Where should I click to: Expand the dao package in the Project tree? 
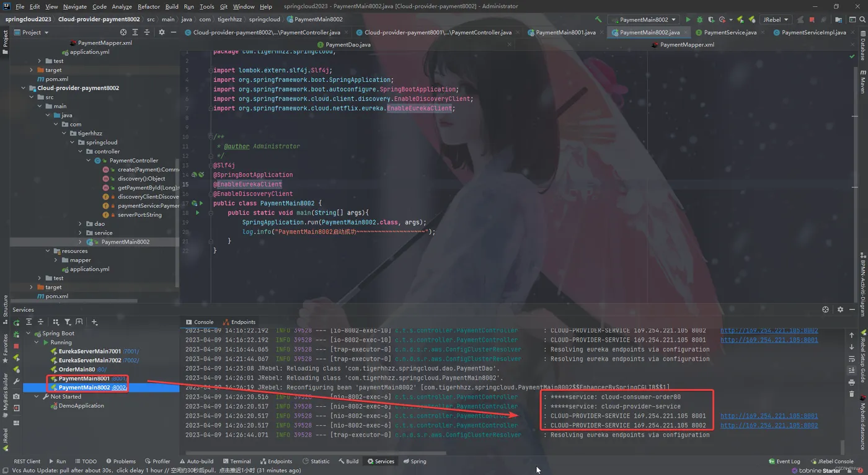coord(81,224)
